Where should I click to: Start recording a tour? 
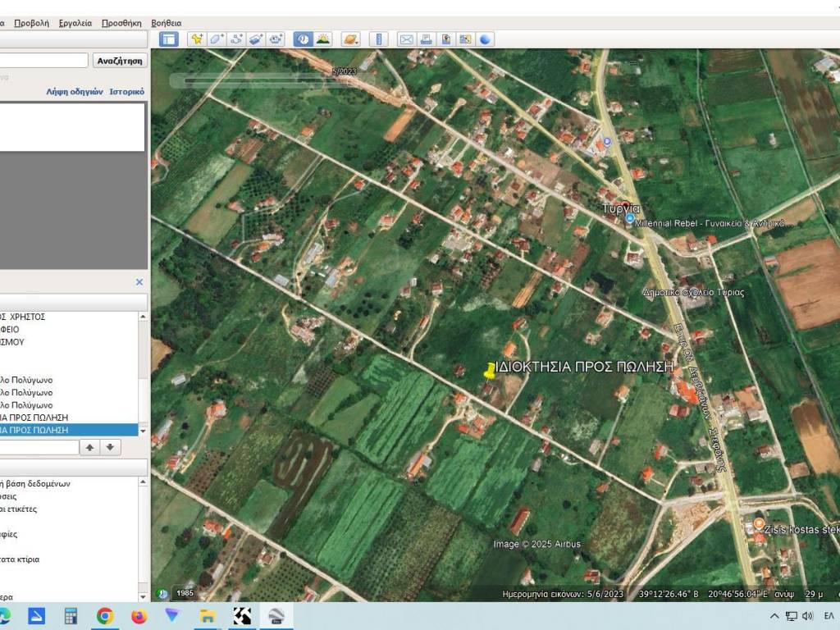(x=276, y=39)
